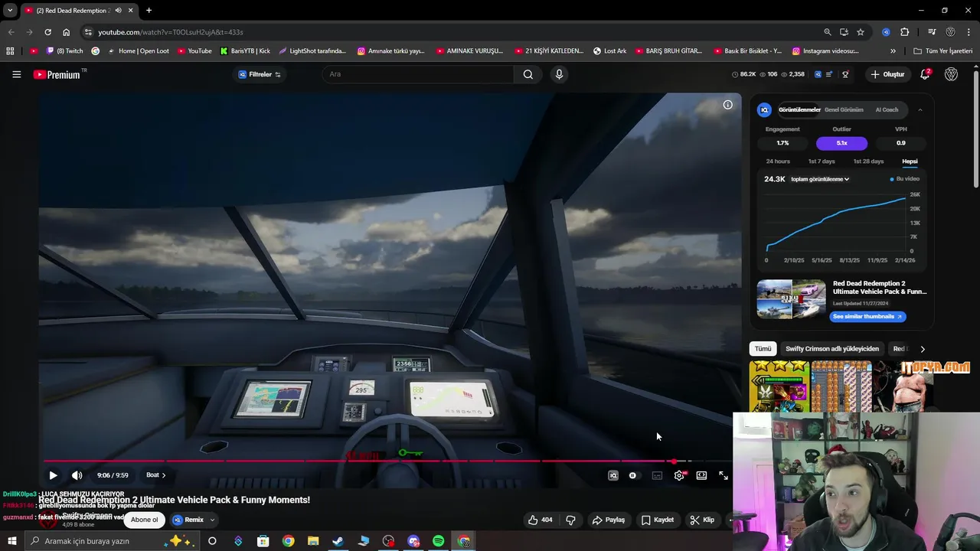Open the Filtreler filter dropdown

click(260, 74)
